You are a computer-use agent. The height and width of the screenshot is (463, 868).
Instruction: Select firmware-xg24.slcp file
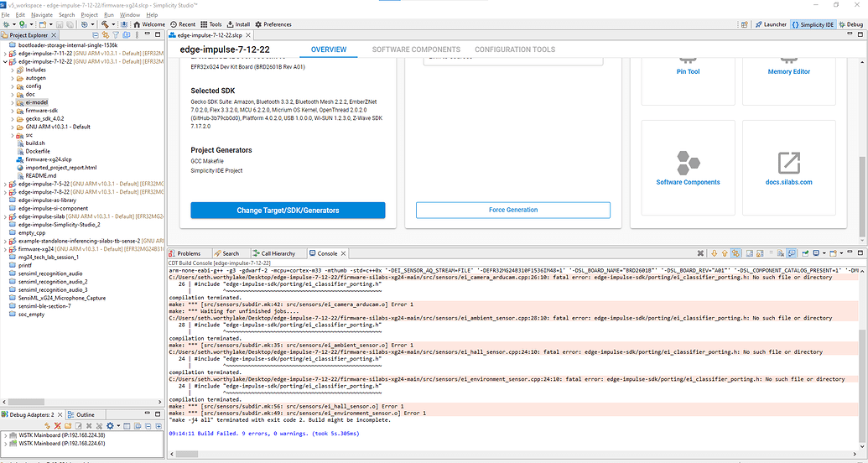click(x=48, y=159)
